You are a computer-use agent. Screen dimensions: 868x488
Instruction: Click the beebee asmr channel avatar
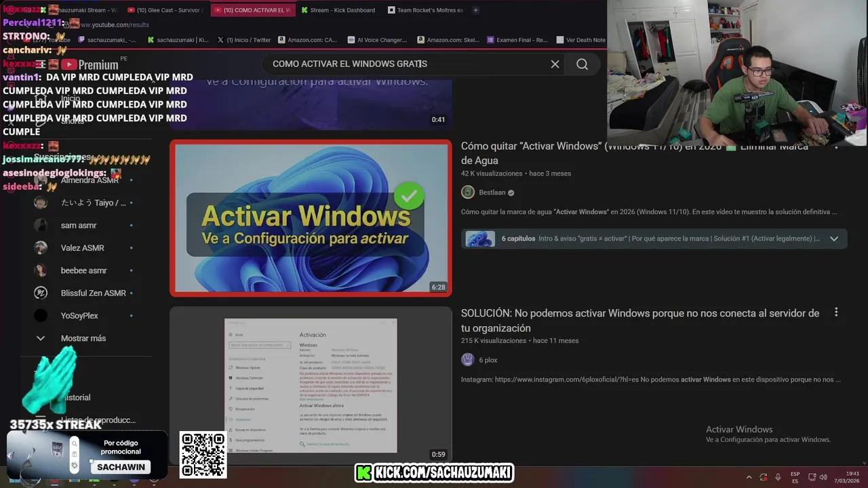[41, 270]
